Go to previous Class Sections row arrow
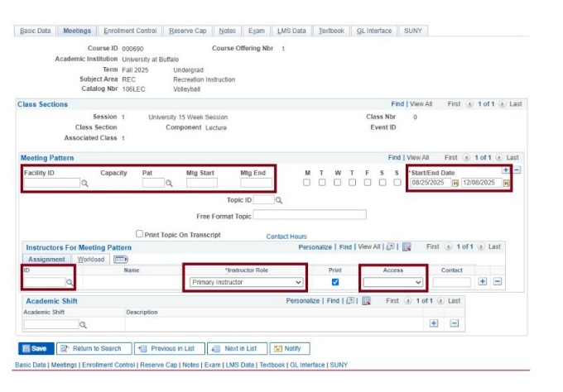Viewport: 563px width, 392px height. click(469, 104)
